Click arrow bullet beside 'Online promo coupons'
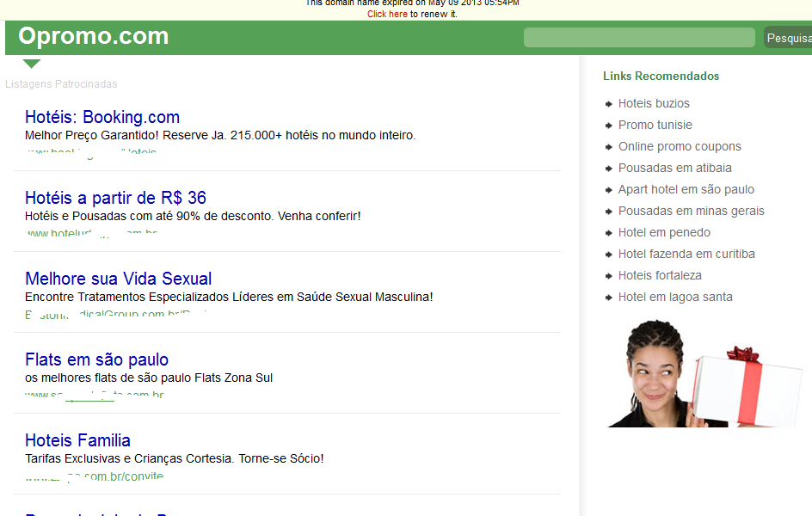 pos(608,147)
